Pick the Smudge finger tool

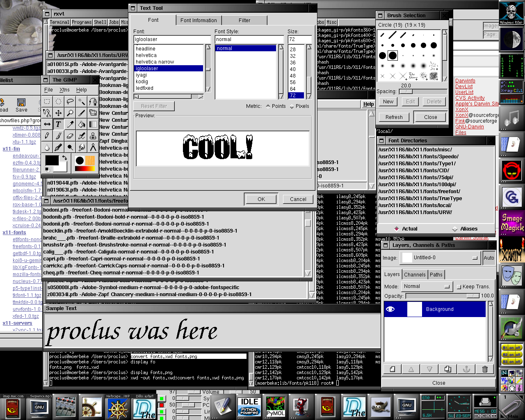[x=82, y=147]
